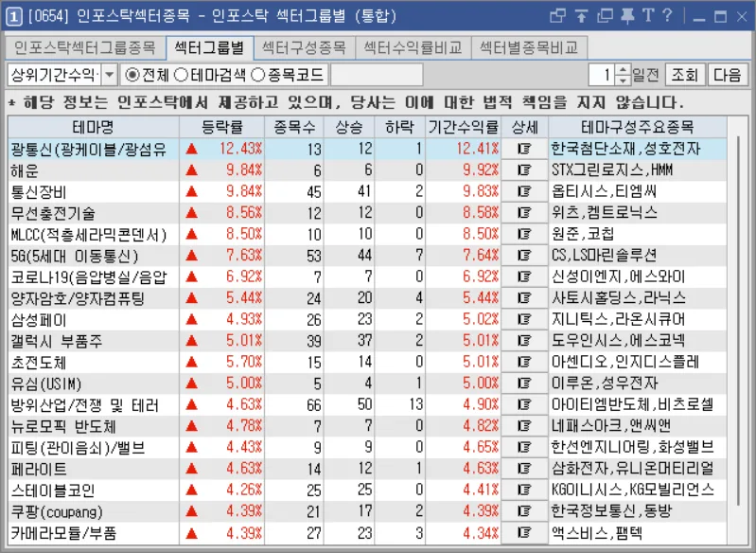Sort by 등락률 column header
Viewport: 756px width, 553px height.
pyautogui.click(x=221, y=128)
